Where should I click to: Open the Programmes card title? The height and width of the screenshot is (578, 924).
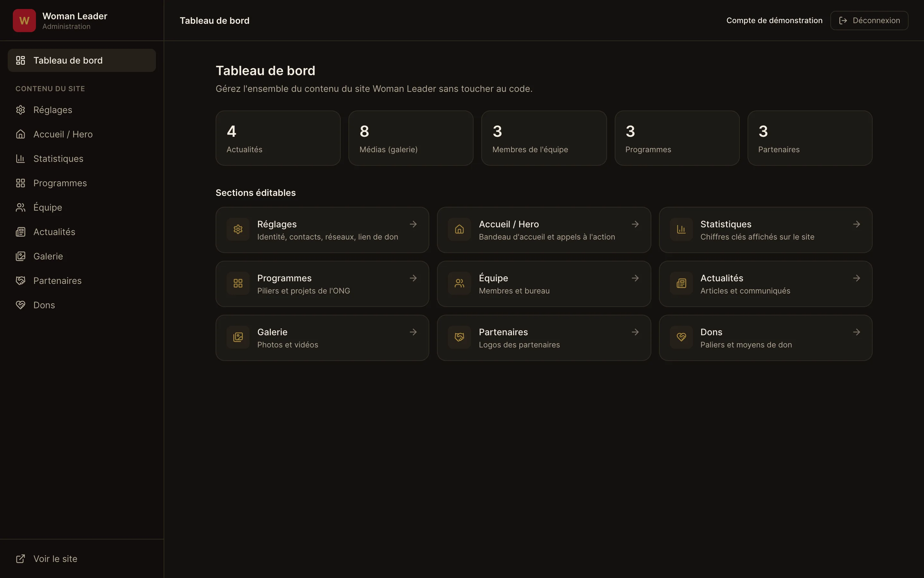point(284,278)
